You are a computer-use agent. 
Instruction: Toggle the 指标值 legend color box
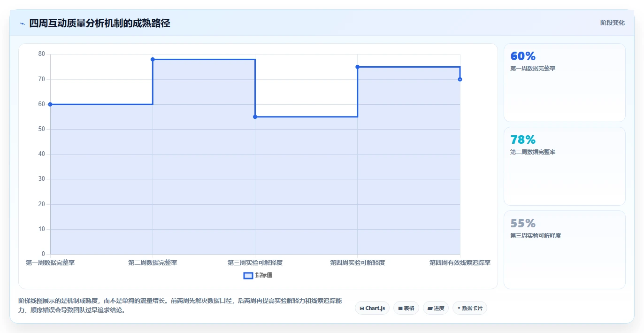click(248, 275)
